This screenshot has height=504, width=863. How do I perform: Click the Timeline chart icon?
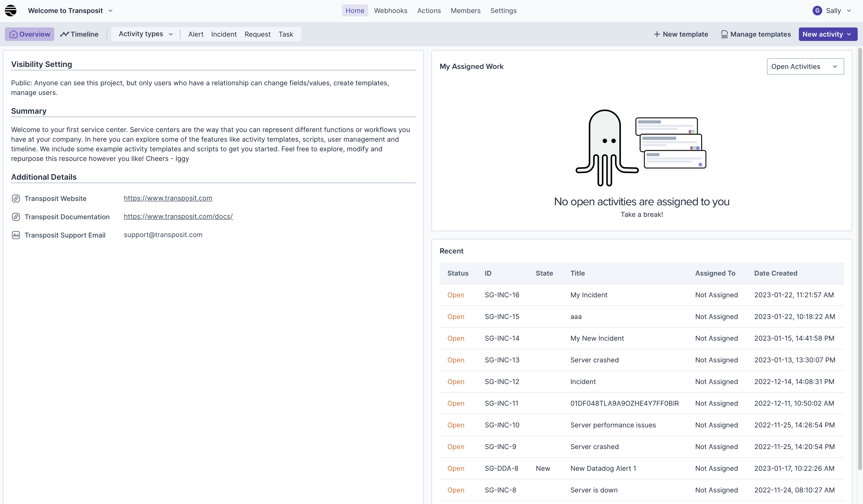tap(64, 34)
